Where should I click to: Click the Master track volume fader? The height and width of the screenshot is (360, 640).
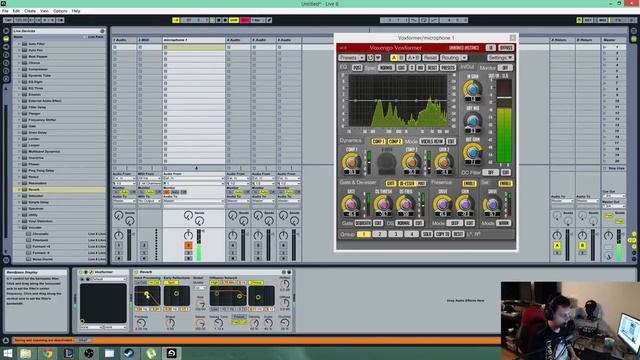(619, 244)
